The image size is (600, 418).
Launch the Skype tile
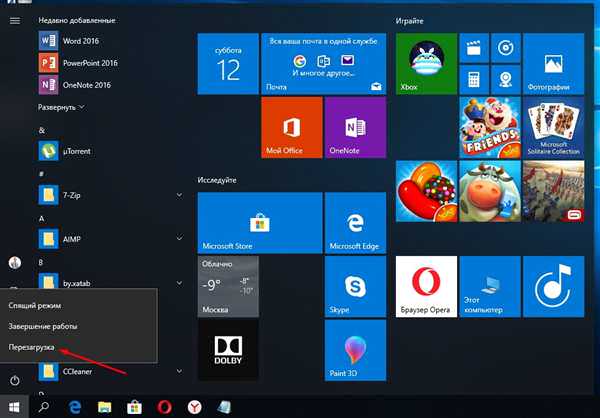pos(355,286)
